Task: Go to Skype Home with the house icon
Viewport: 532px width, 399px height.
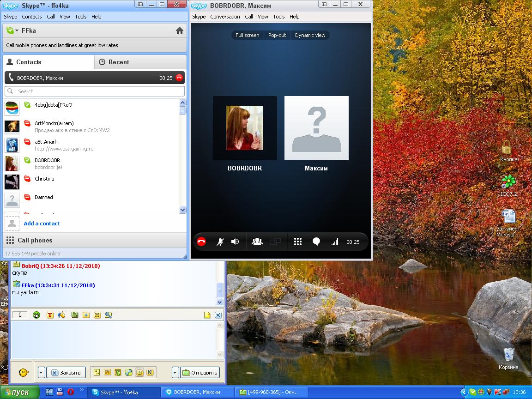Action: [180, 30]
